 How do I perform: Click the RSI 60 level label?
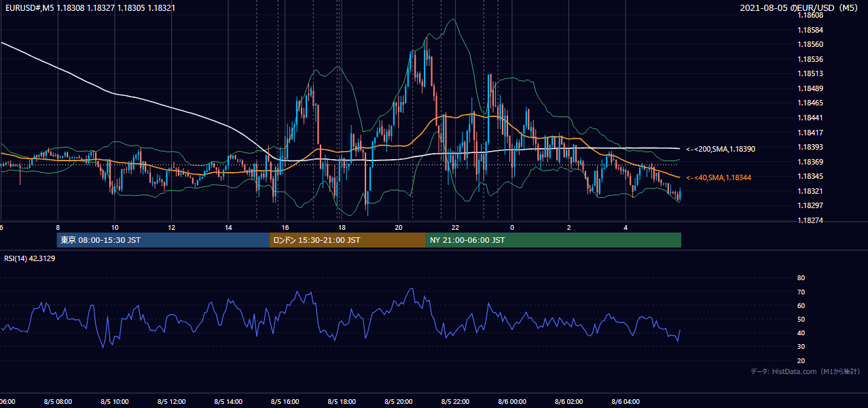801,305
